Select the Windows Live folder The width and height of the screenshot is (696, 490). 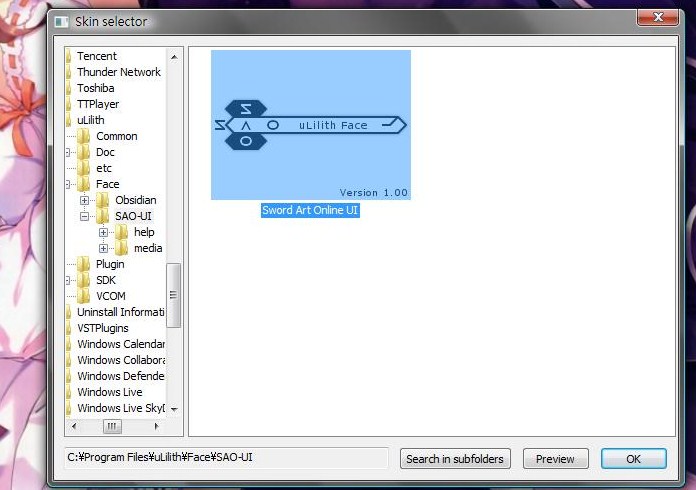tap(110, 392)
